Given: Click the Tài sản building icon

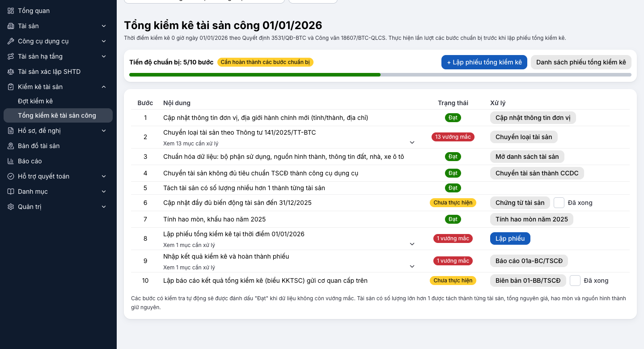Looking at the screenshot, I should point(11,26).
